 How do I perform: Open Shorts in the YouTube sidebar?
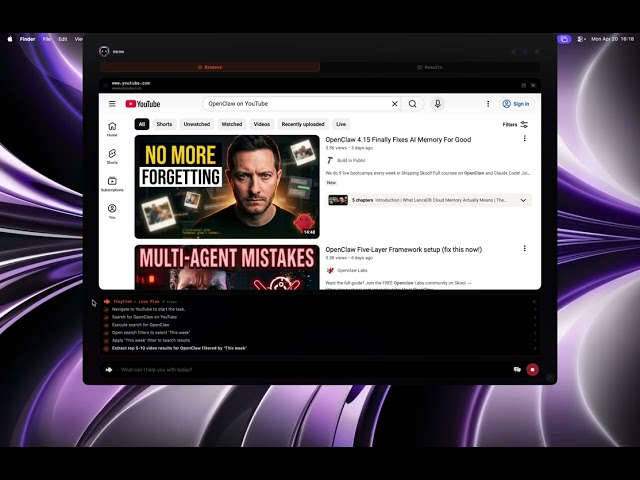(112, 156)
